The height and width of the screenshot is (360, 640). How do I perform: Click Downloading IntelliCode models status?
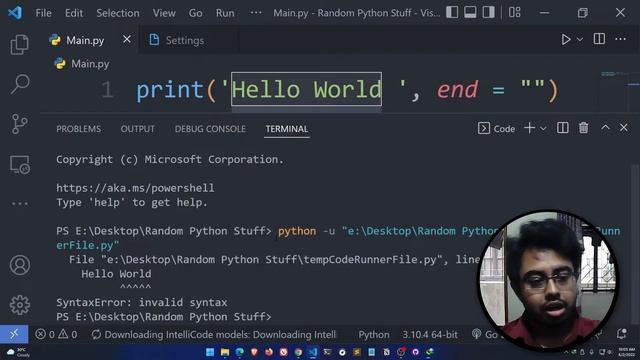click(x=214, y=334)
